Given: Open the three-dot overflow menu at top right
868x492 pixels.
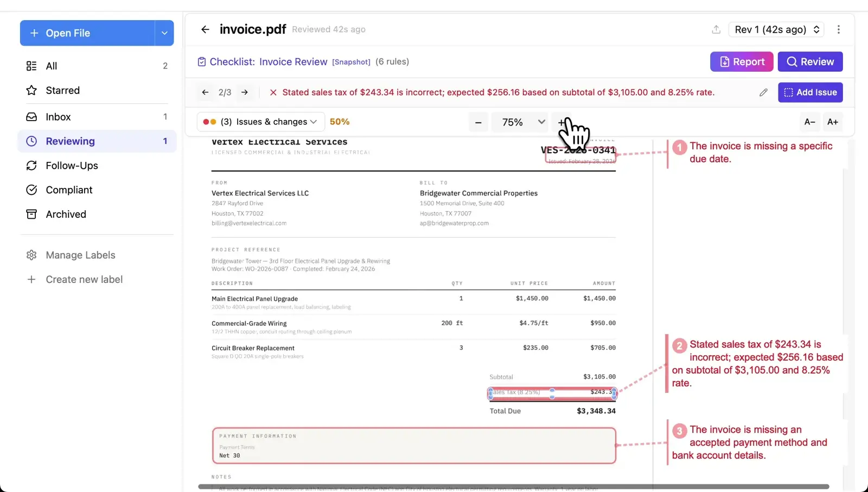Looking at the screenshot, I should (839, 29).
